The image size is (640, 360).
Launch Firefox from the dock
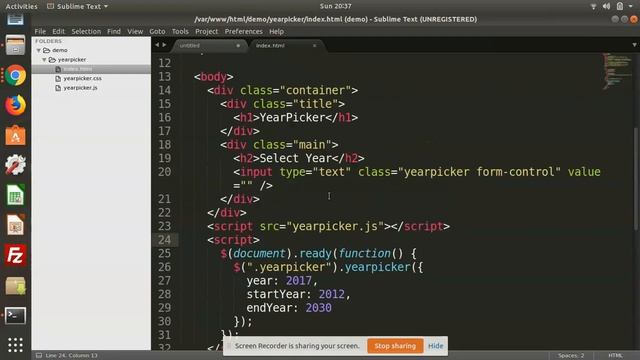pos(16,105)
